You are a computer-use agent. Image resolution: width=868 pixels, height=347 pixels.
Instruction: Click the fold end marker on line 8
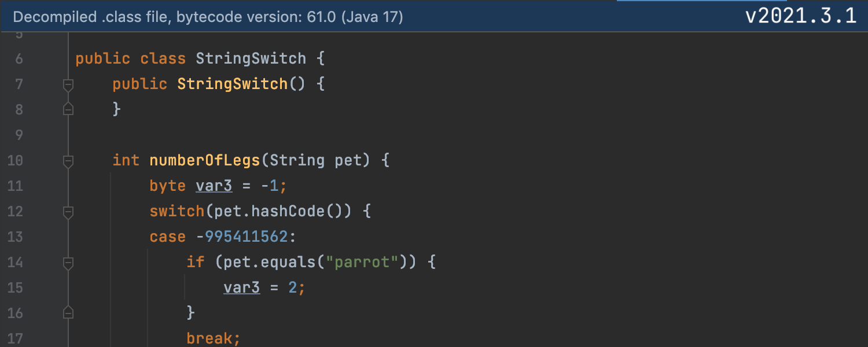pyautogui.click(x=68, y=109)
